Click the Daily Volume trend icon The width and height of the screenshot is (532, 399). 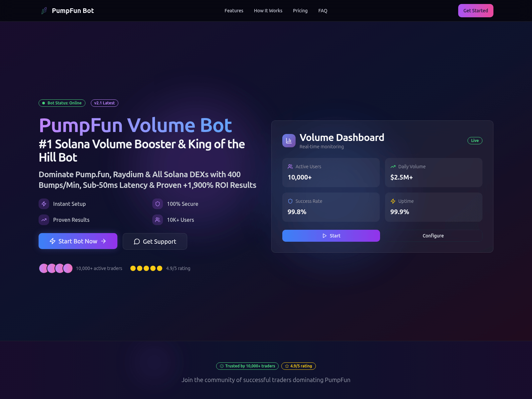(393, 167)
